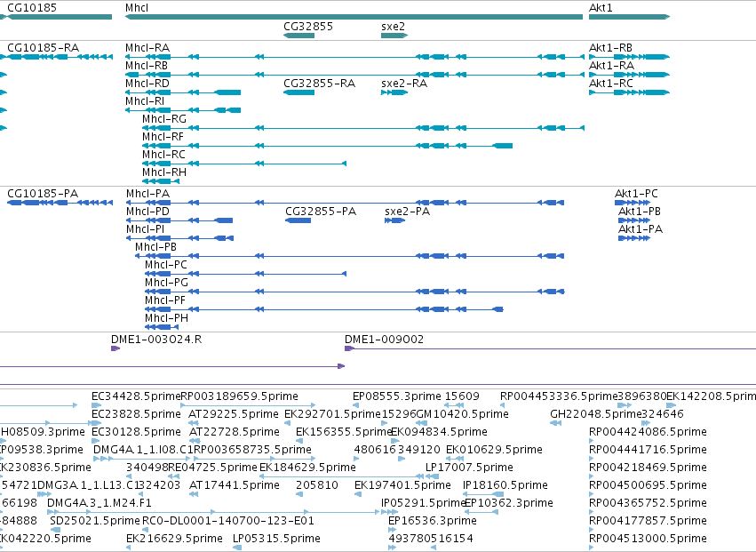Select sxe2-PA protein feature
Screen dimensions: 756x552
pos(394,220)
